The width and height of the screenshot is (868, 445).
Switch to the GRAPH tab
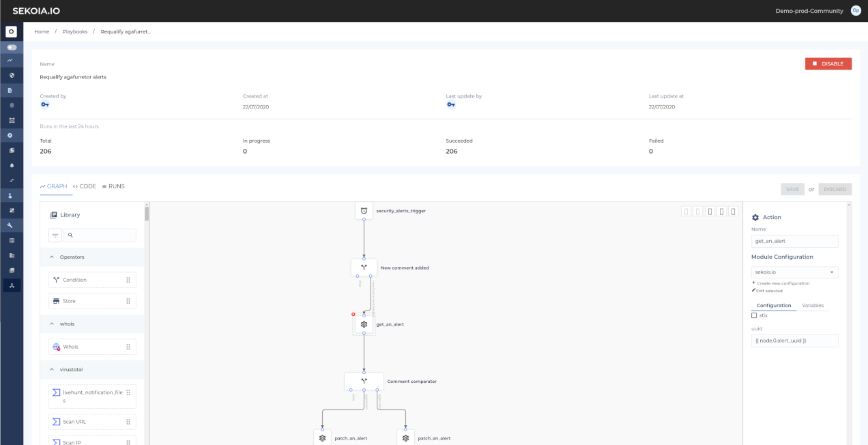[53, 186]
